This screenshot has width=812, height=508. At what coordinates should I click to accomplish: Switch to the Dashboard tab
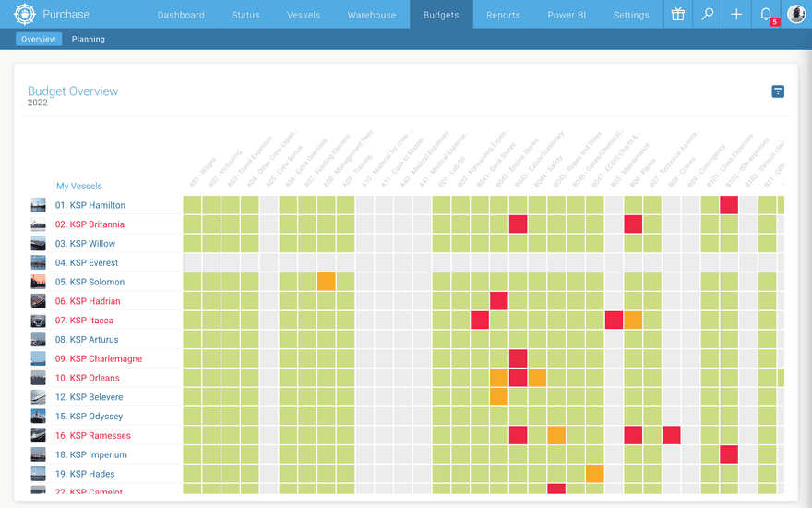click(x=180, y=15)
